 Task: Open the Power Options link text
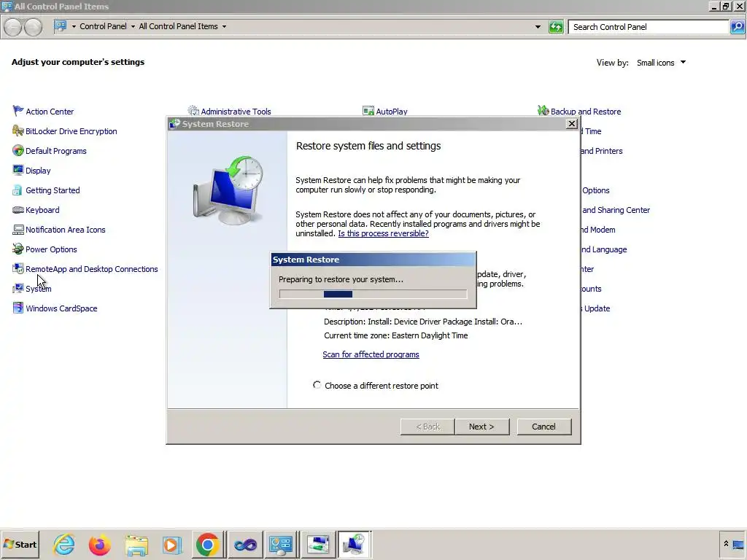coord(51,249)
